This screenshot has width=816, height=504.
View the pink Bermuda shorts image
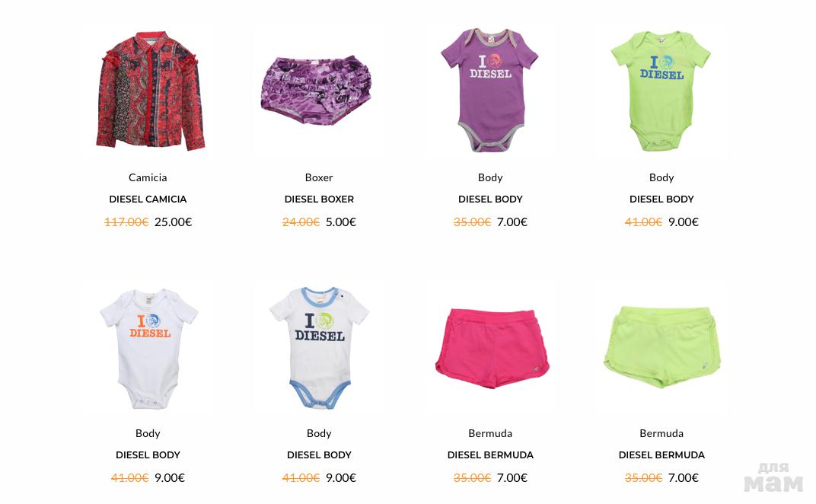pos(492,348)
